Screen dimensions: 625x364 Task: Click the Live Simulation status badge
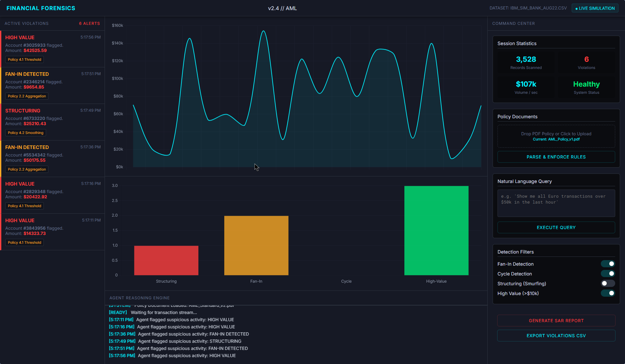pos(595,8)
